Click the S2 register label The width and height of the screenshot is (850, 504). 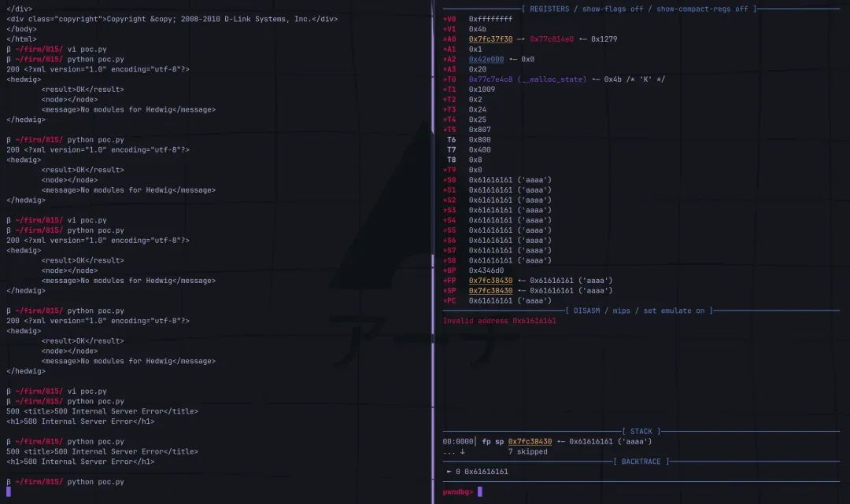point(450,200)
